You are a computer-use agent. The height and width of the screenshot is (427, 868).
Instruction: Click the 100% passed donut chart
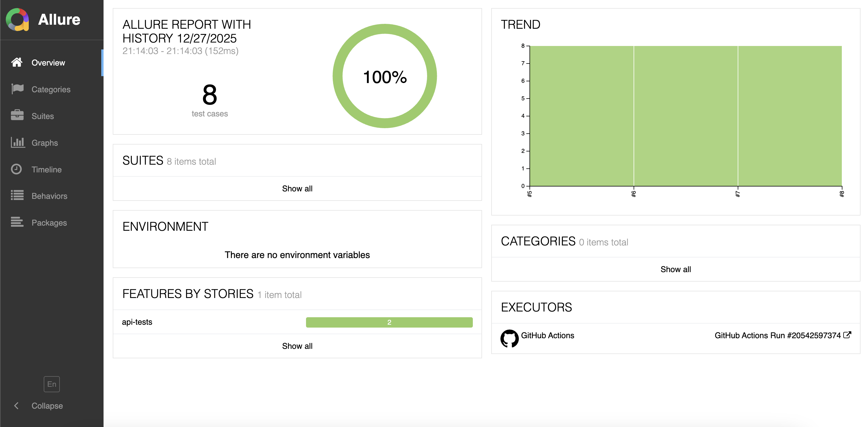(x=385, y=76)
